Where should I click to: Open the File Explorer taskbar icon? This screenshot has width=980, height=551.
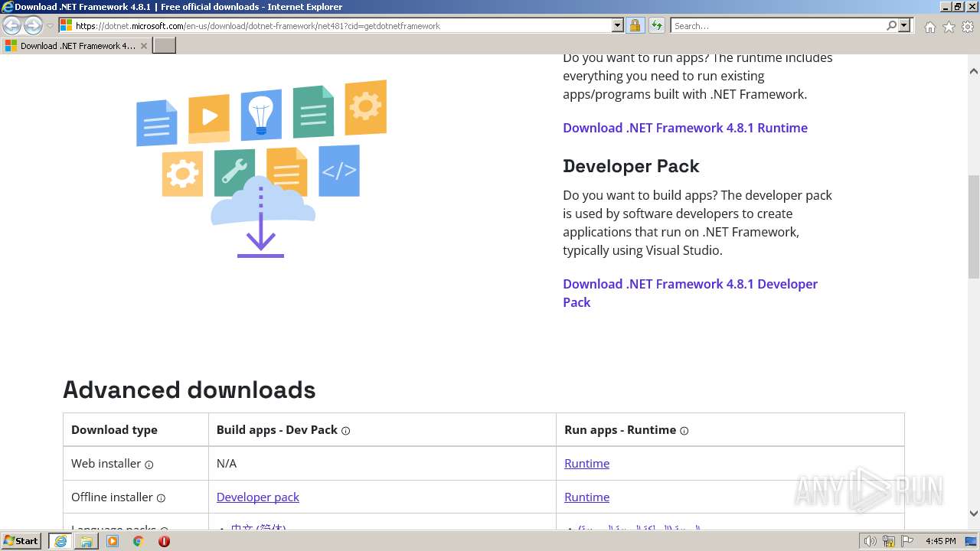coord(87,540)
